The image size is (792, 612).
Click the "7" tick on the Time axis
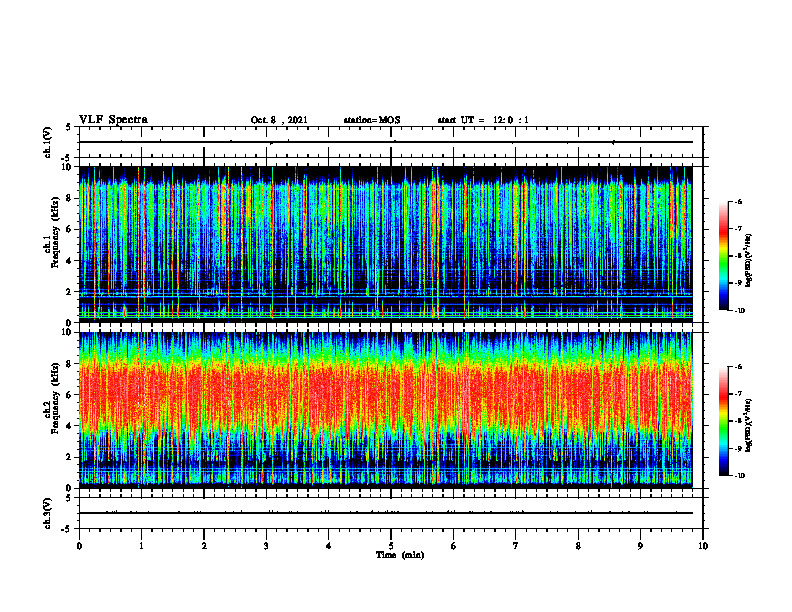coord(516,546)
